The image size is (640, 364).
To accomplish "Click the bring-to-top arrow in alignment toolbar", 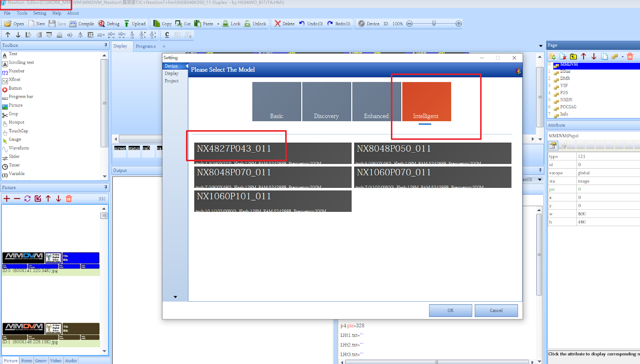I will pyautogui.click(x=8, y=35).
